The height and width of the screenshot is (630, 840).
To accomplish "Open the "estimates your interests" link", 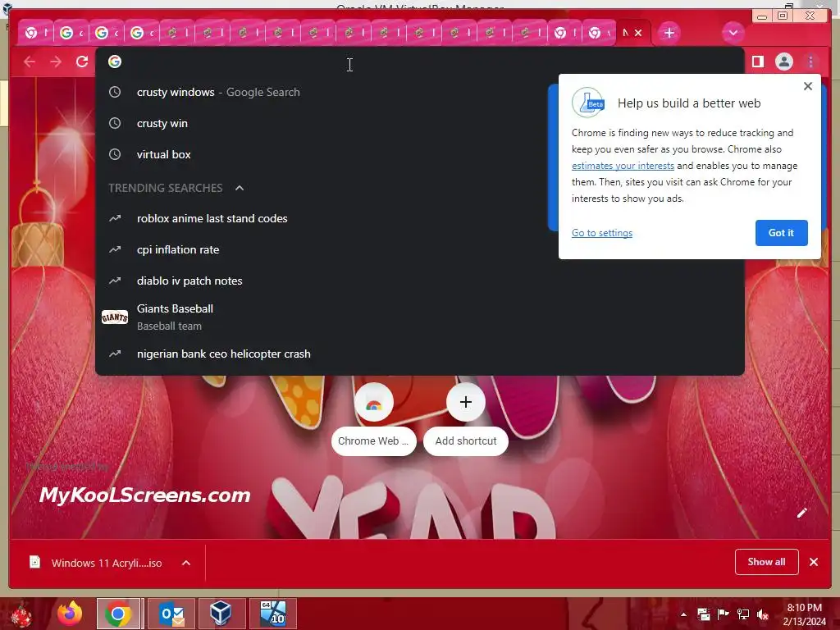I will tap(623, 166).
